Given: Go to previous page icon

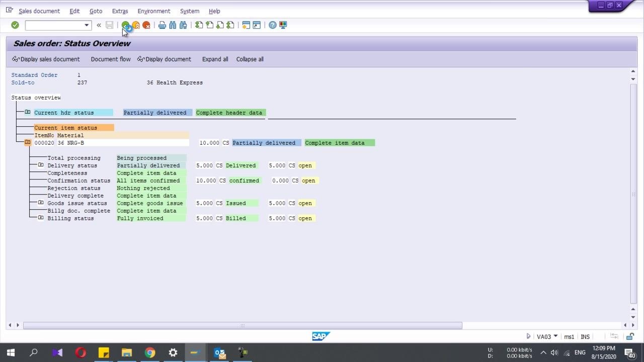Looking at the screenshot, I should 210,25.
